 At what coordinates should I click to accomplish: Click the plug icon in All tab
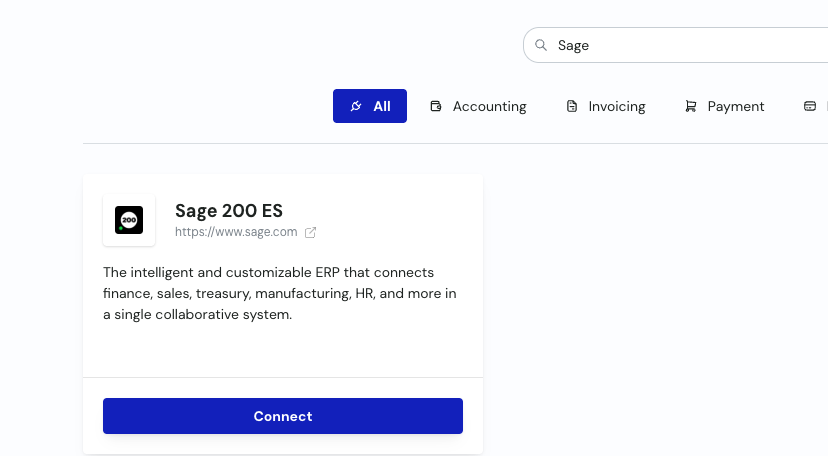point(356,106)
